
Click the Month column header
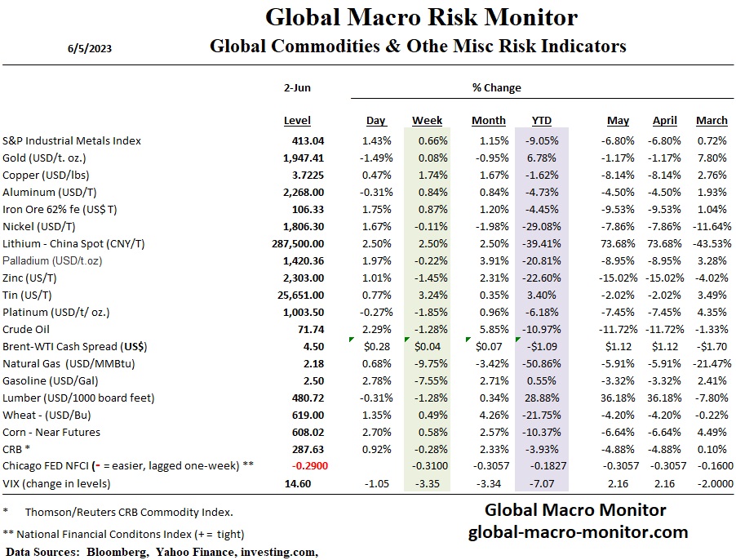click(488, 121)
